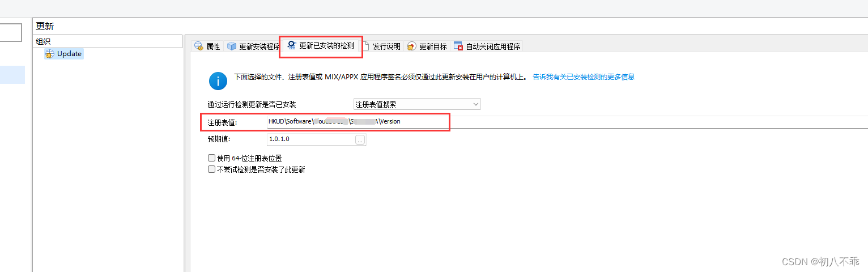
Task: Click the 预期值 field showing 1.0.1.0
Action: [x=310, y=139]
